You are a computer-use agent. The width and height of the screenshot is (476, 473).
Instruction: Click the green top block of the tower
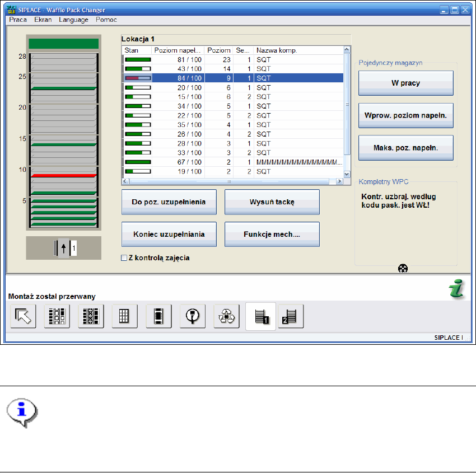tap(63, 44)
